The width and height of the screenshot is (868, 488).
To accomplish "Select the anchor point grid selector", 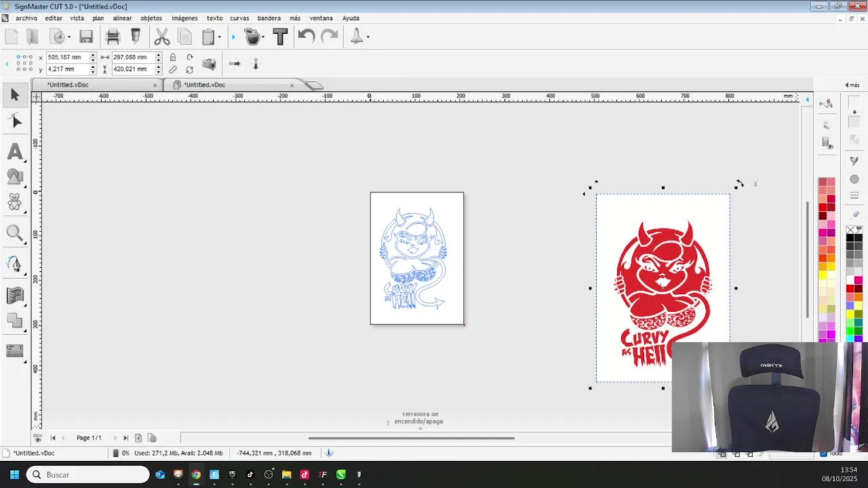I will pyautogui.click(x=24, y=64).
